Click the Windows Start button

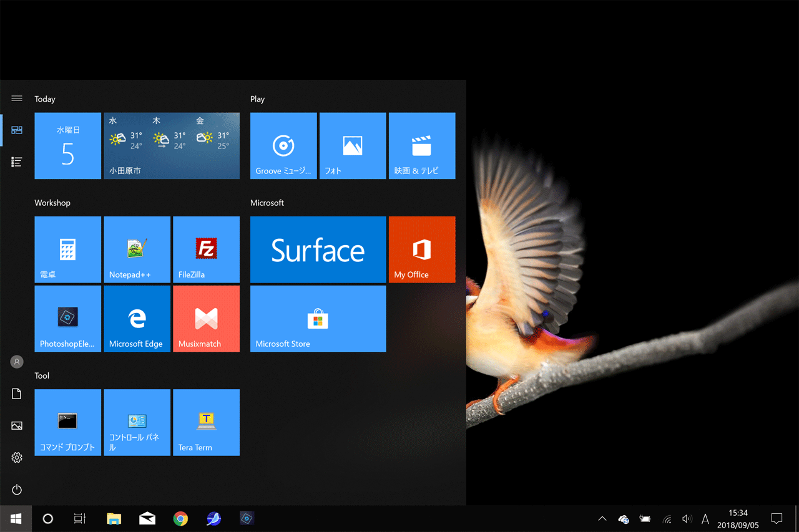(x=16, y=518)
